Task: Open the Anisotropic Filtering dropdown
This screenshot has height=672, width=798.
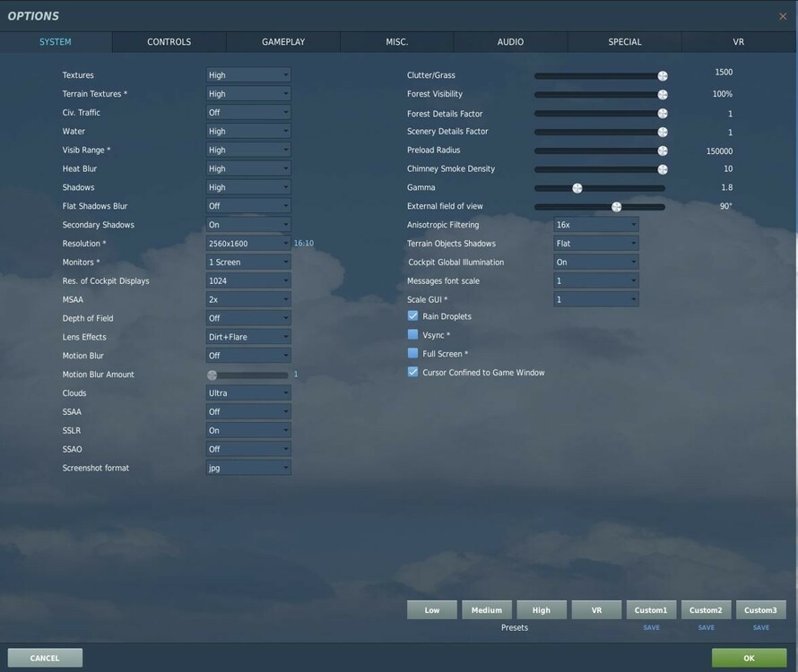Action: tap(595, 224)
